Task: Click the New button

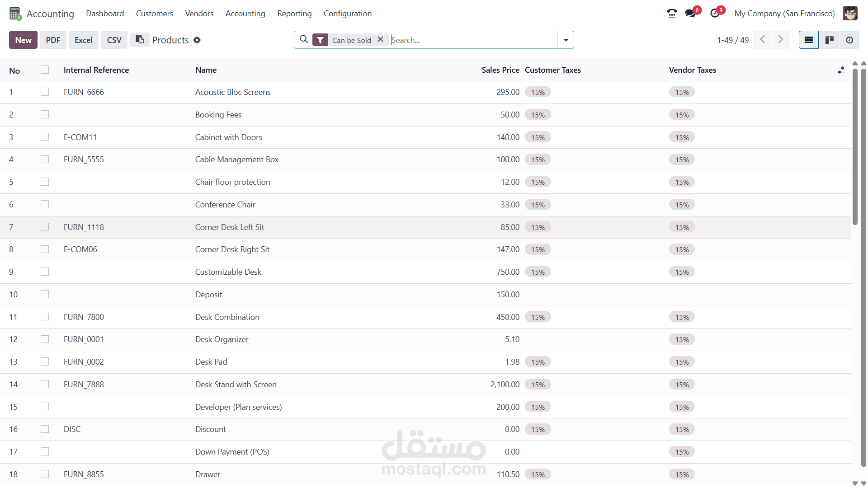Action: (x=23, y=40)
